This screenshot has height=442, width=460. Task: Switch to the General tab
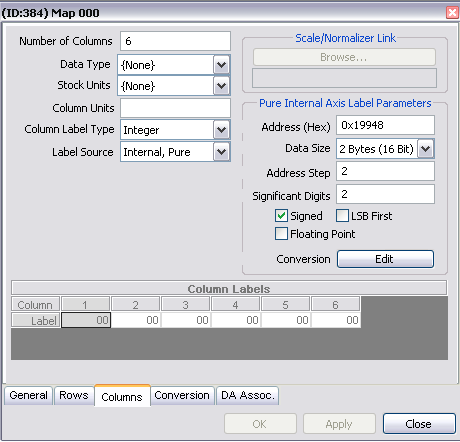click(28, 395)
